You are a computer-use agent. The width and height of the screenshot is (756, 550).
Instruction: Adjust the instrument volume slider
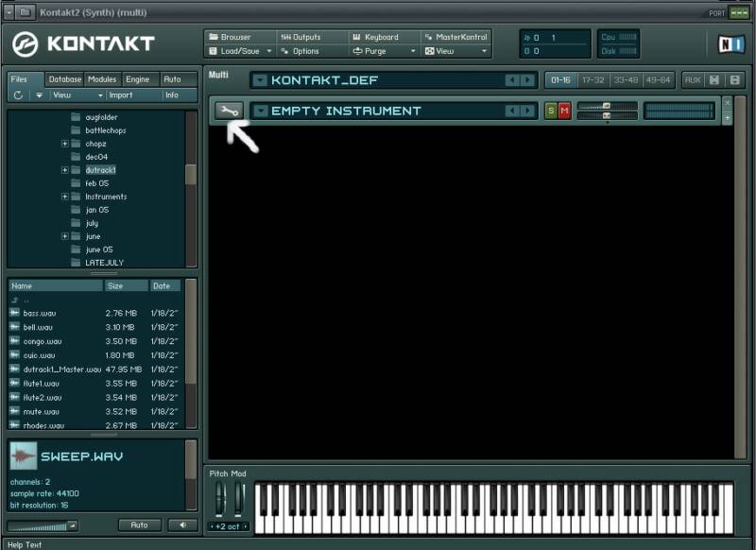coord(608,106)
